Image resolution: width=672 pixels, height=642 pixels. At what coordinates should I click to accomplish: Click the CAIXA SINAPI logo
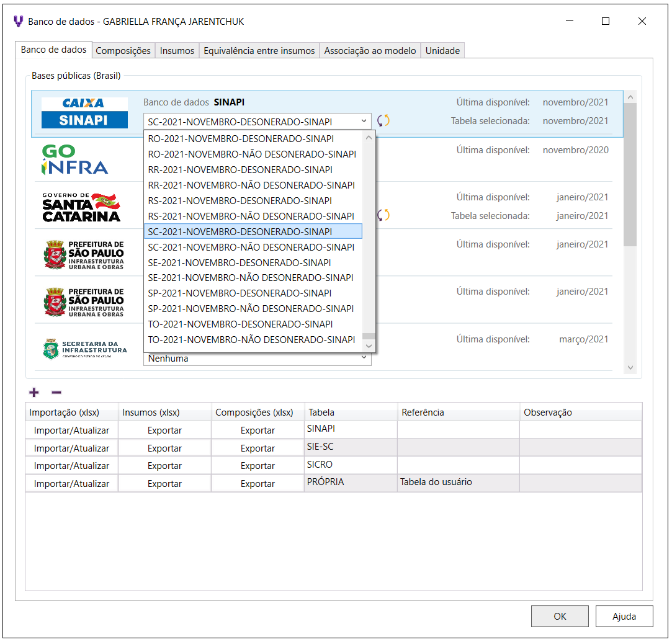84,113
